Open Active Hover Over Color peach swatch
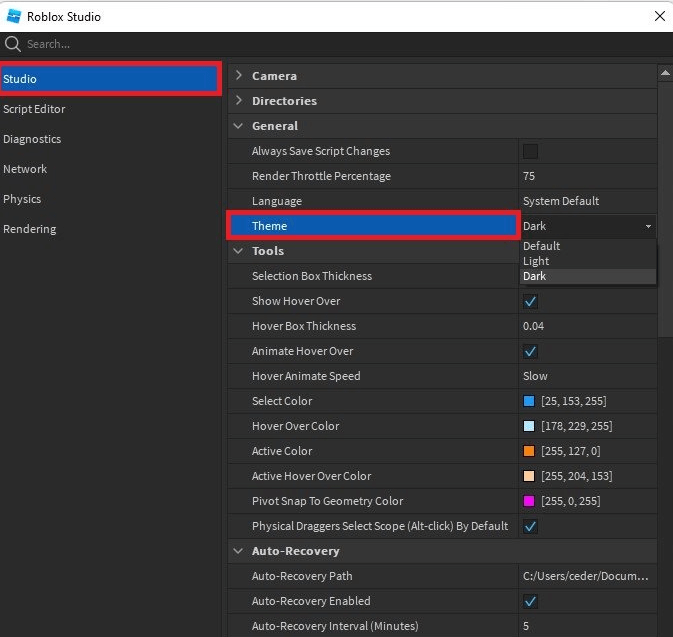Image resolution: width=673 pixels, height=637 pixels. click(x=529, y=476)
